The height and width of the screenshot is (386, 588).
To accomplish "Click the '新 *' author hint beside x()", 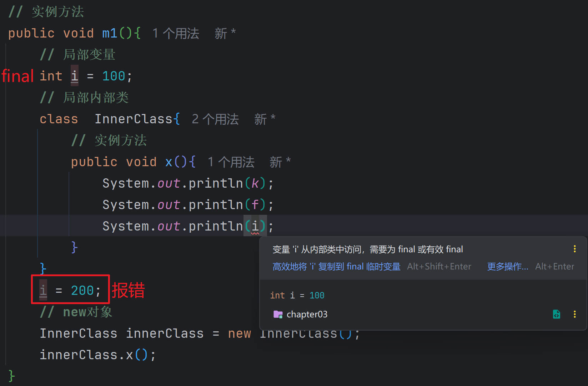I will (x=280, y=162).
